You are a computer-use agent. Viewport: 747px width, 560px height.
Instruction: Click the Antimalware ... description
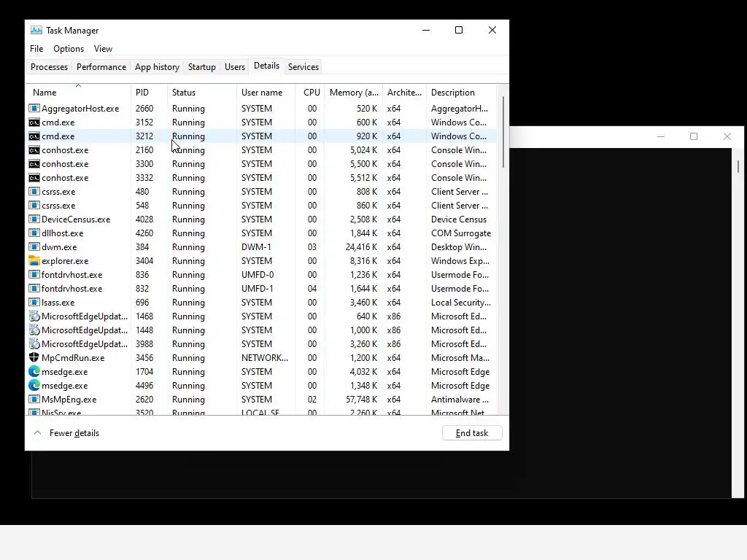460,400
